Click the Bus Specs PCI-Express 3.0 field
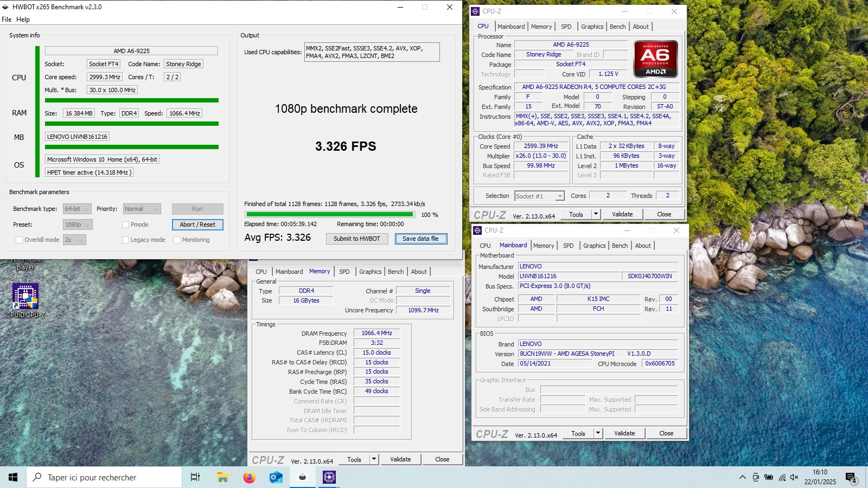Viewport: 868px width, 488px height. (598, 286)
